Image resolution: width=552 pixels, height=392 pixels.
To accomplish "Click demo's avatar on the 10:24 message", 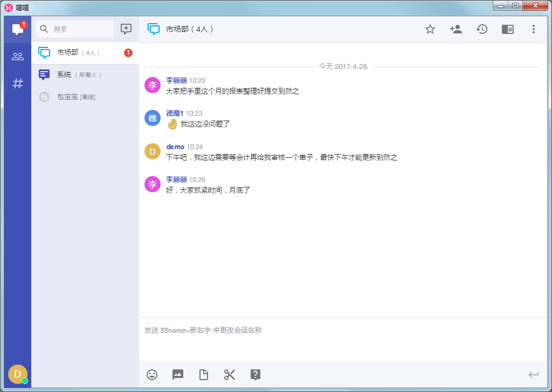I will click(x=153, y=151).
